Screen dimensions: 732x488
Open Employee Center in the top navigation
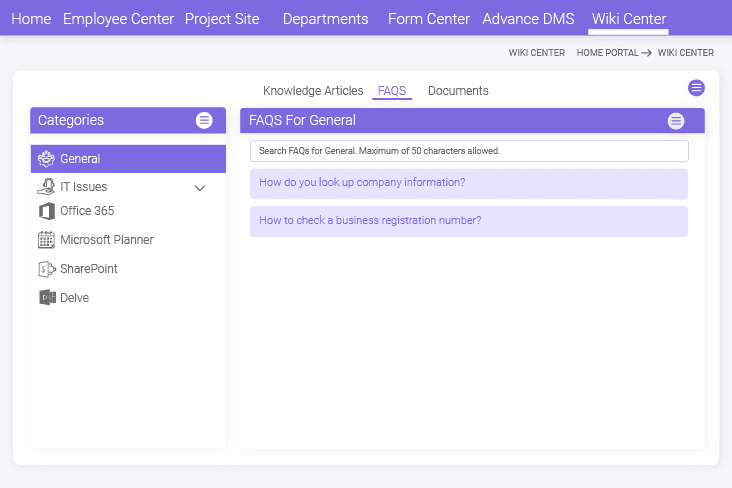[118, 19]
